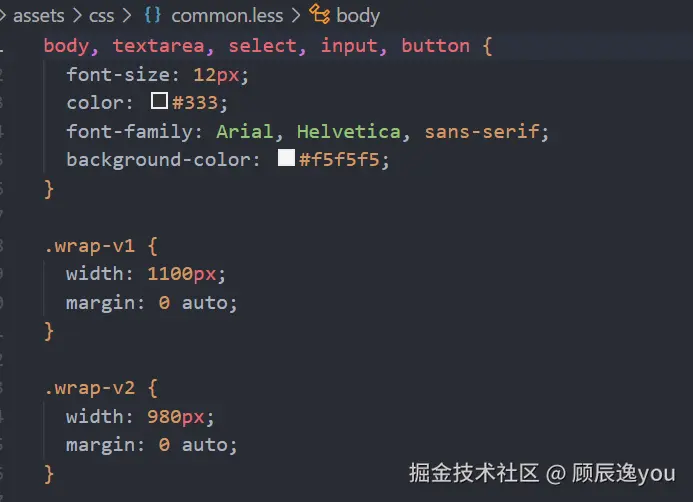
Task: Open the #333 color swatch picker
Action: point(159,101)
